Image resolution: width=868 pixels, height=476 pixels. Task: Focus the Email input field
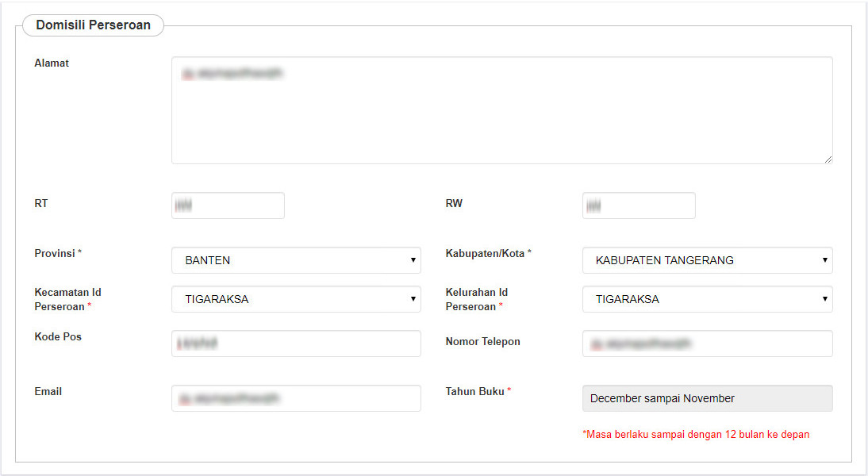pyautogui.click(x=296, y=398)
